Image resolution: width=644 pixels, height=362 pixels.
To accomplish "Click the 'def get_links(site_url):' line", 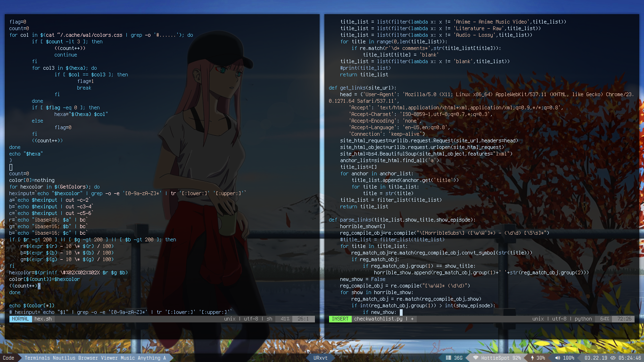I will click(x=363, y=88).
